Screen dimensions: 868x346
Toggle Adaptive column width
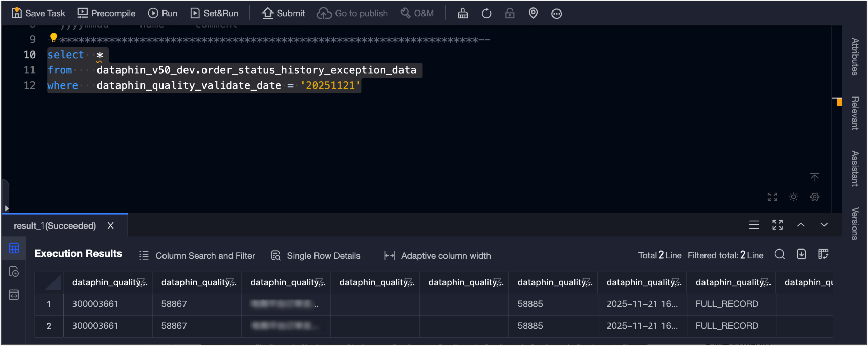[437, 256]
